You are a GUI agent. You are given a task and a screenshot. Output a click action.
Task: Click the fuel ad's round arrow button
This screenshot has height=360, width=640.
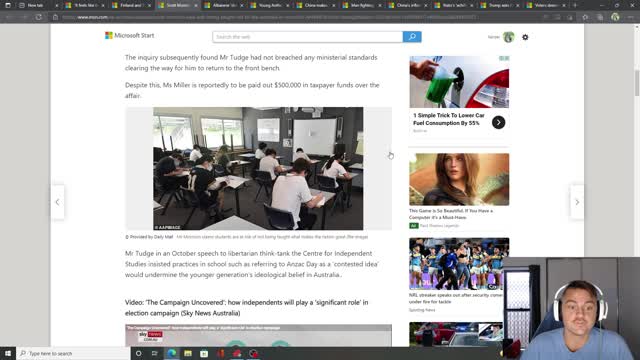pyautogui.click(x=498, y=122)
